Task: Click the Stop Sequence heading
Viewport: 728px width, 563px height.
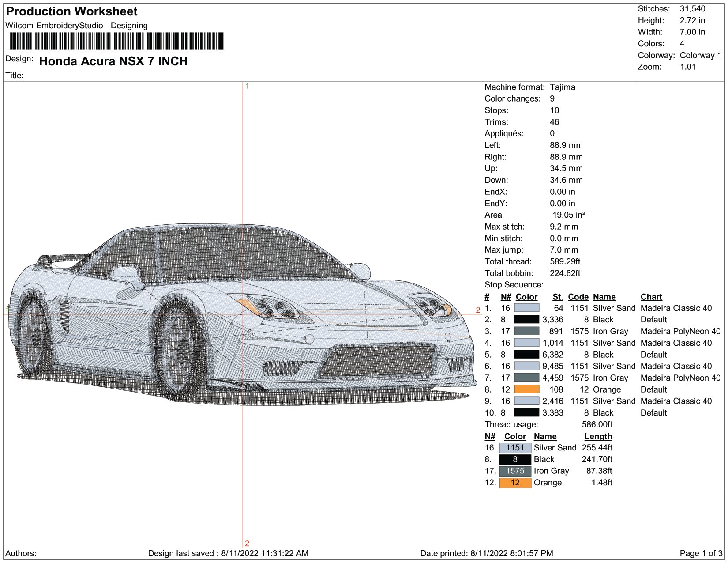Action: pos(514,285)
